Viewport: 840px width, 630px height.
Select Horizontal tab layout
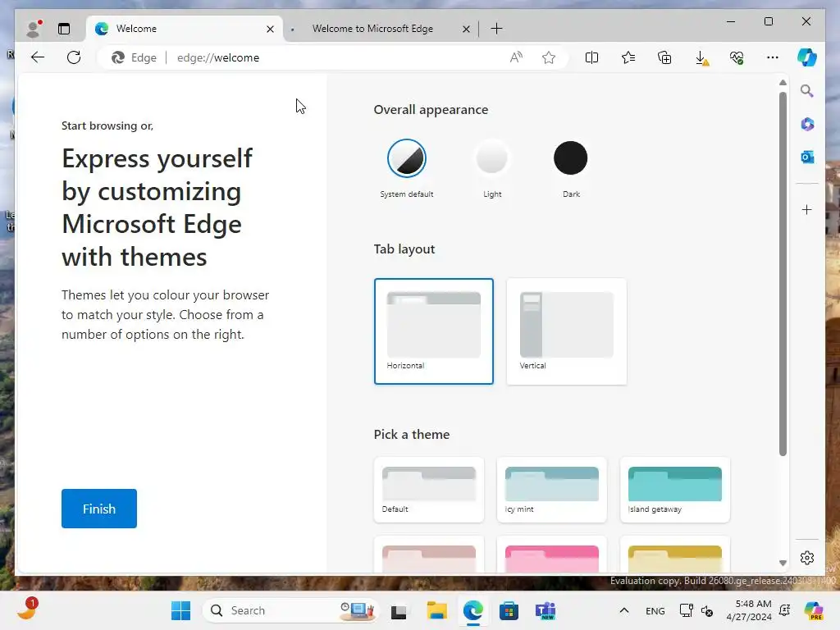tap(433, 331)
